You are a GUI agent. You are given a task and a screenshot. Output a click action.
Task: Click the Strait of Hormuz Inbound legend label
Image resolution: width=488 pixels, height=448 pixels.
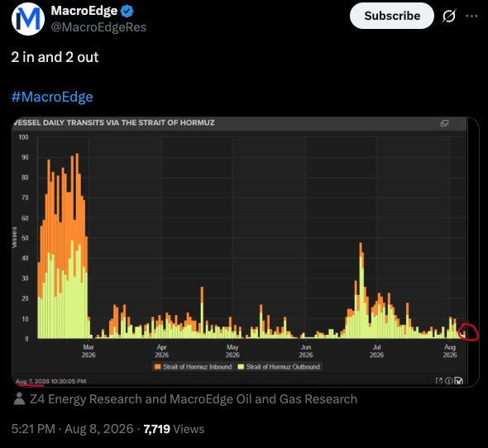198,367
